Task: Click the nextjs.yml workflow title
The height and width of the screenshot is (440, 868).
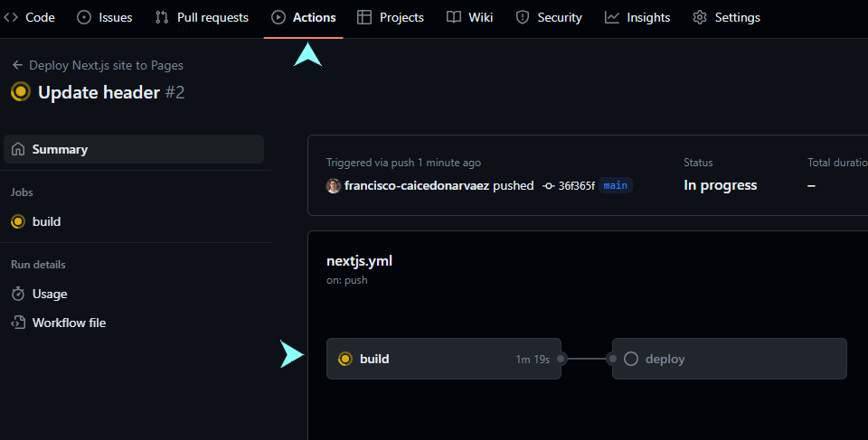Action: pyautogui.click(x=359, y=261)
